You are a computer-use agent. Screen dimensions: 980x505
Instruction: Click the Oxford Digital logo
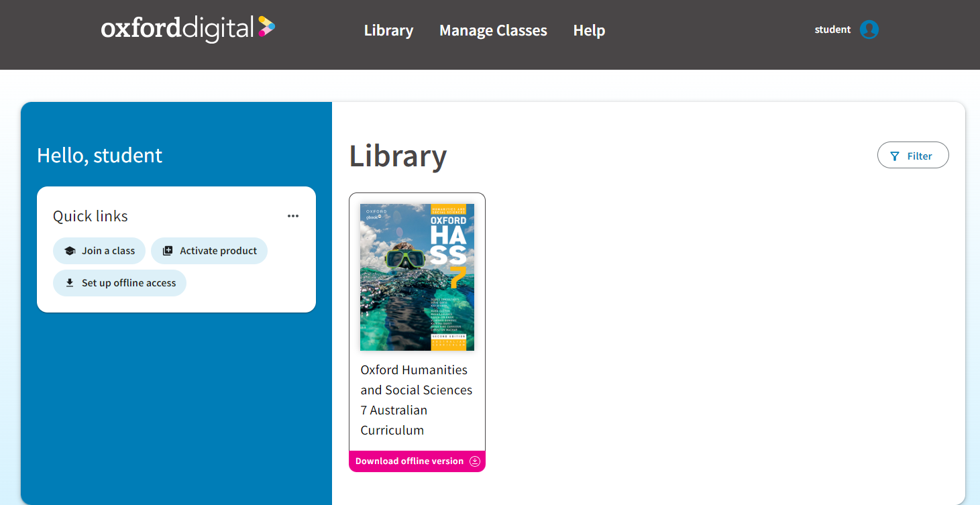(x=188, y=29)
